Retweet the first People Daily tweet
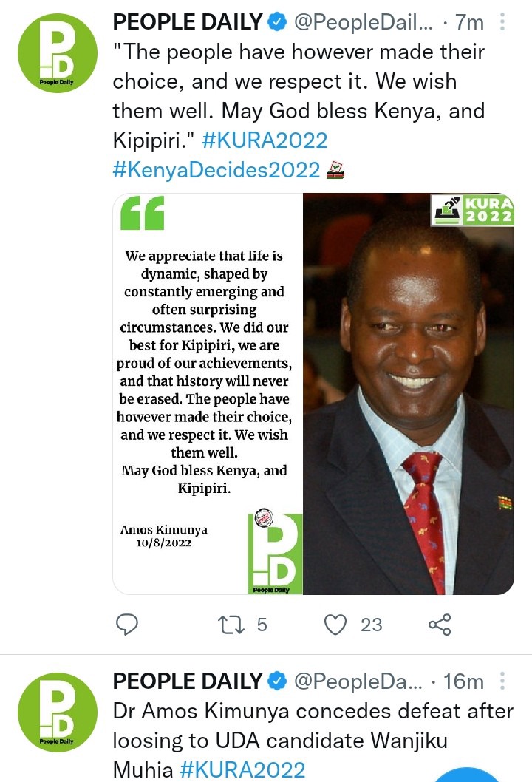532x782 pixels. click(x=231, y=625)
